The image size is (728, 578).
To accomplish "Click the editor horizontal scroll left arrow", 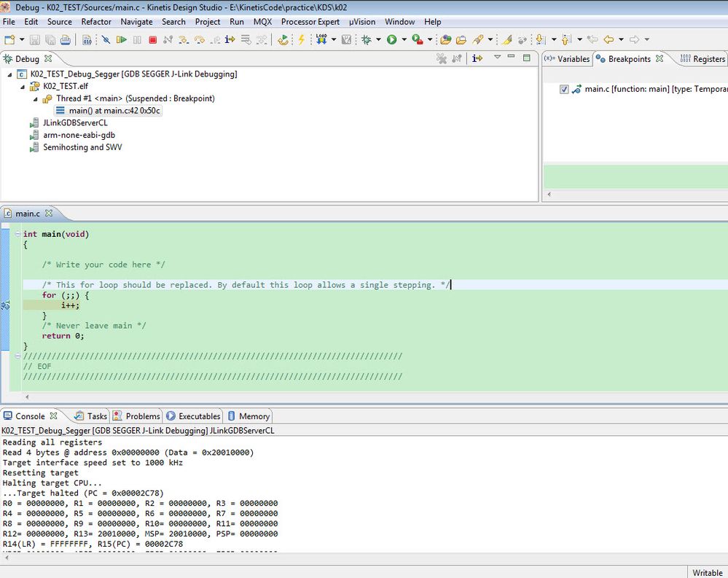I will (28, 397).
